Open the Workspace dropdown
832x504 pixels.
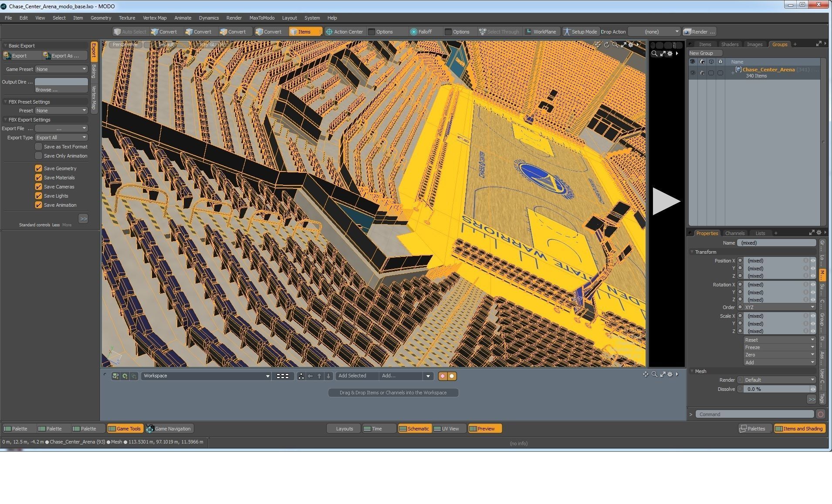point(206,376)
